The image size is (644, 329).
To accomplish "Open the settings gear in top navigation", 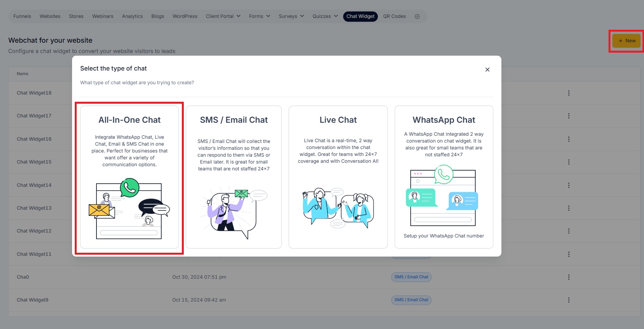I will click(417, 16).
